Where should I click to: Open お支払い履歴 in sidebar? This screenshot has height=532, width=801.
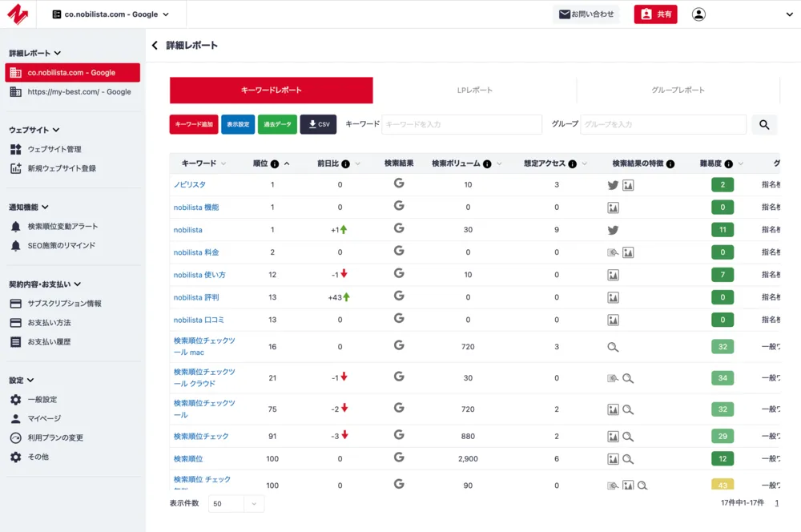40,342
